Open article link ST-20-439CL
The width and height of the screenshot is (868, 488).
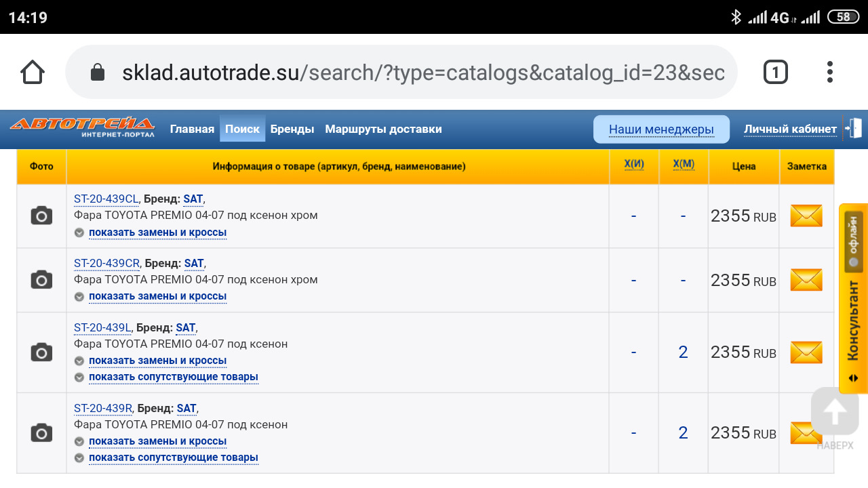[x=106, y=199]
